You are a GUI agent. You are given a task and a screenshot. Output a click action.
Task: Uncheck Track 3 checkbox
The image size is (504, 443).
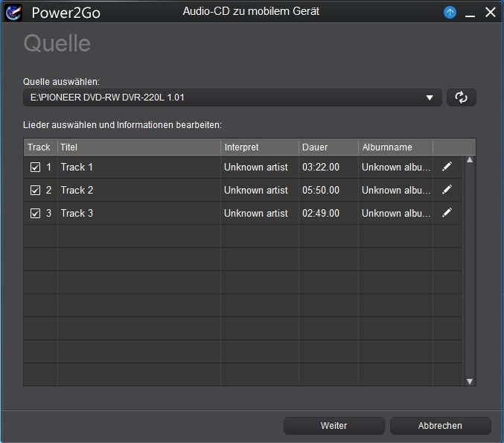[x=35, y=213]
